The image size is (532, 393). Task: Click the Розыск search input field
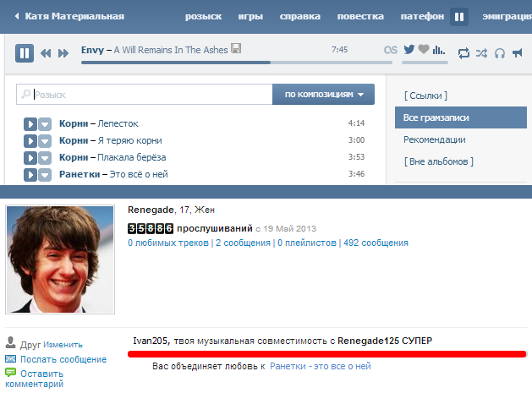coord(144,95)
